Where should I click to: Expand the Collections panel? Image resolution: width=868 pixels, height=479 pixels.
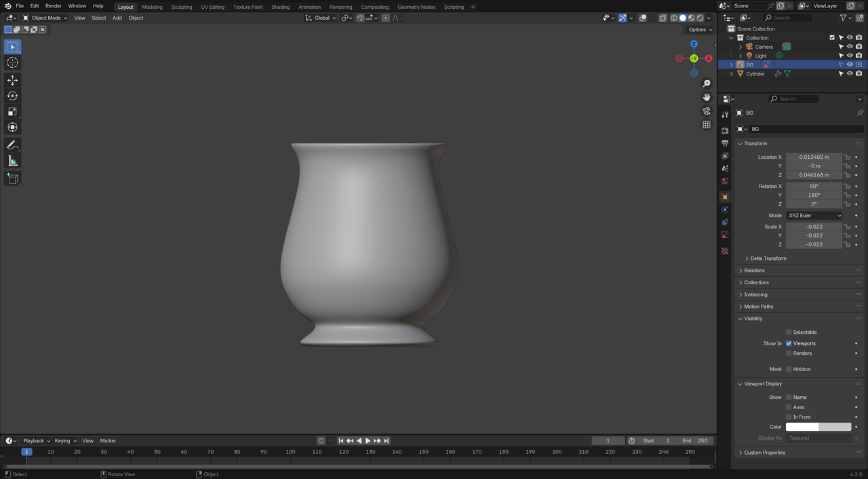(756, 283)
